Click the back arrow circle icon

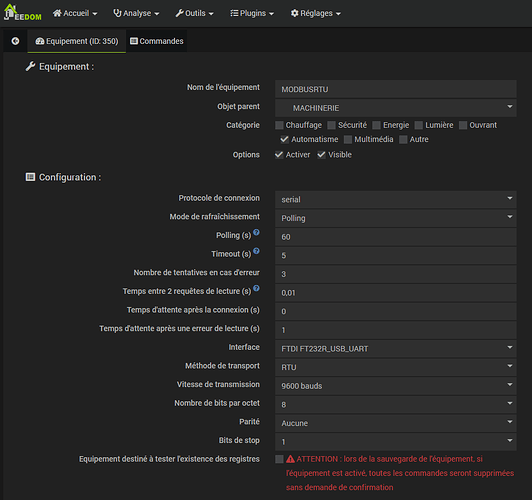click(15, 41)
